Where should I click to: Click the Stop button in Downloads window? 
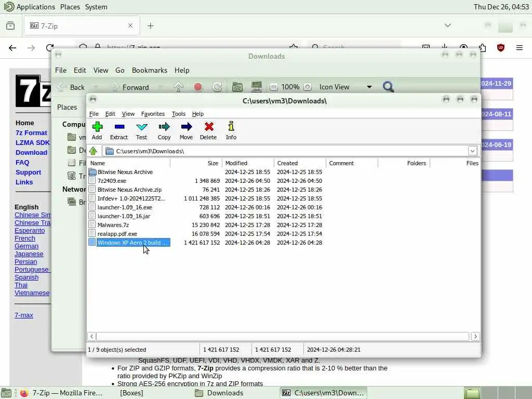(198, 87)
